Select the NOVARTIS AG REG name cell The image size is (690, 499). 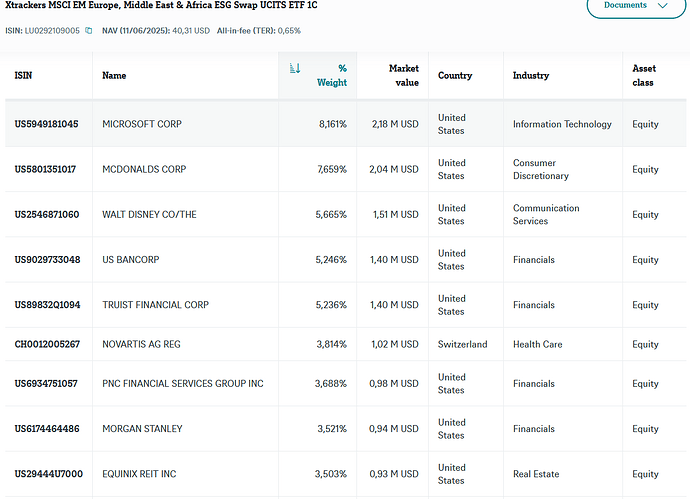[x=141, y=345]
